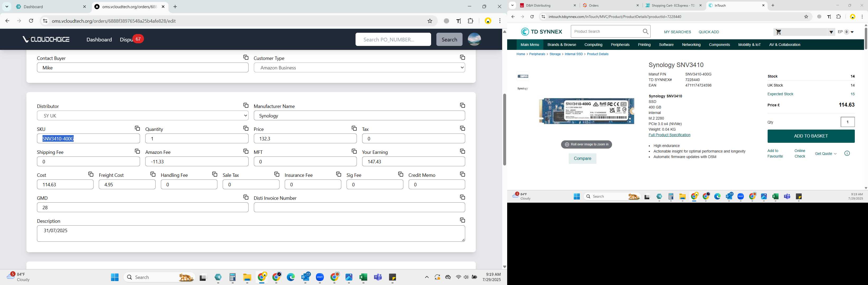Copy the Shipping Fee value
This screenshot has width=868, height=285.
click(137, 151)
